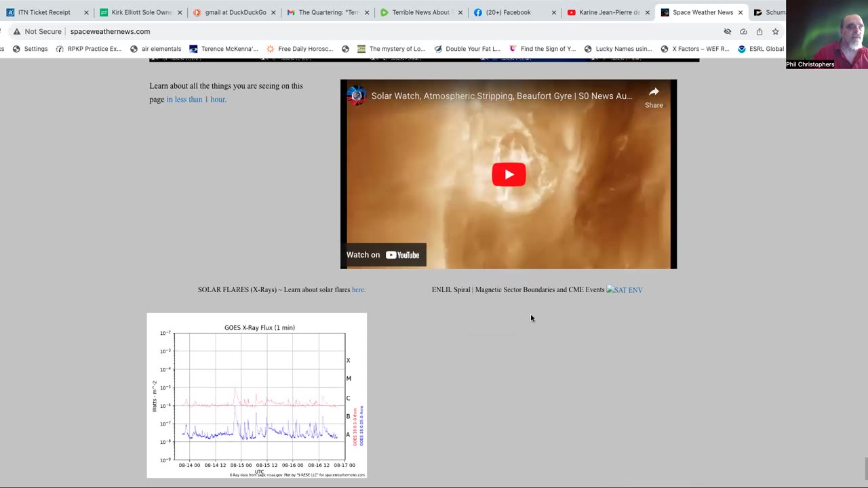The width and height of the screenshot is (868, 488).
Task: Close the Terrible News About tab
Action: (460, 12)
